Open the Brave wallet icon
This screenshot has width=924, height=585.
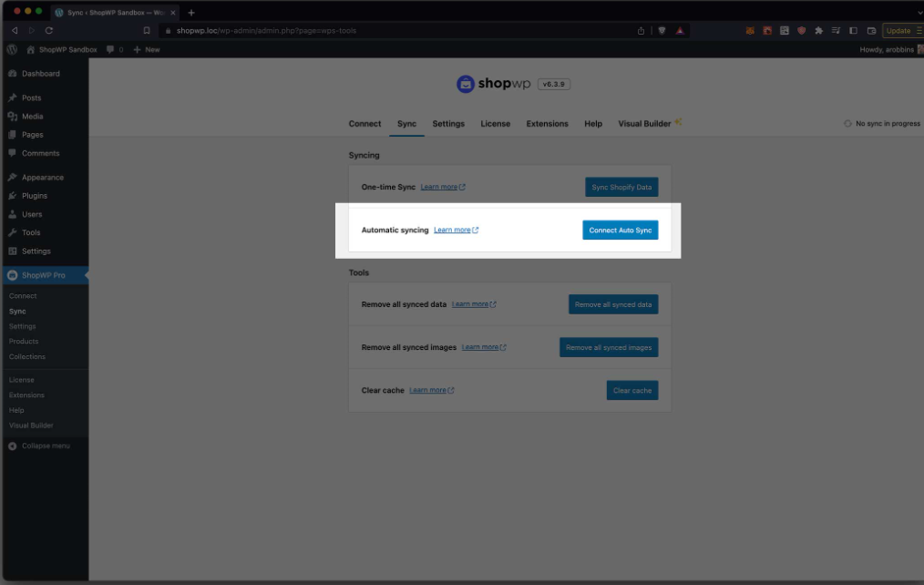coord(871,31)
